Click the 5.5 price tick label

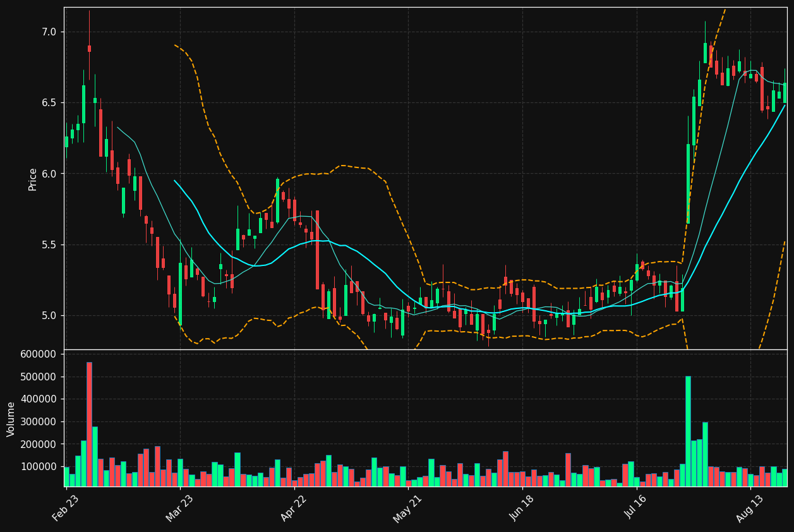coord(50,245)
